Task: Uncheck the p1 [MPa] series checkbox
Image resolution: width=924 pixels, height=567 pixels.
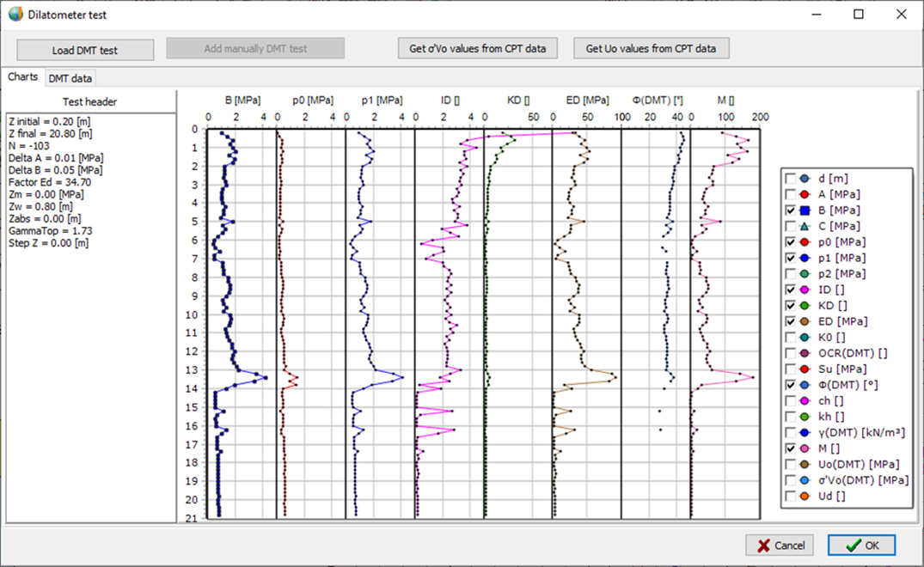Action: (x=791, y=258)
